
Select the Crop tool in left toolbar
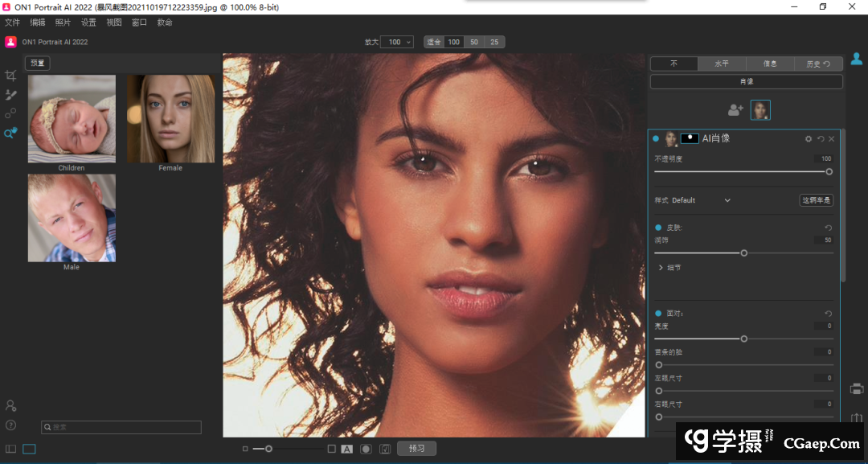click(x=10, y=76)
